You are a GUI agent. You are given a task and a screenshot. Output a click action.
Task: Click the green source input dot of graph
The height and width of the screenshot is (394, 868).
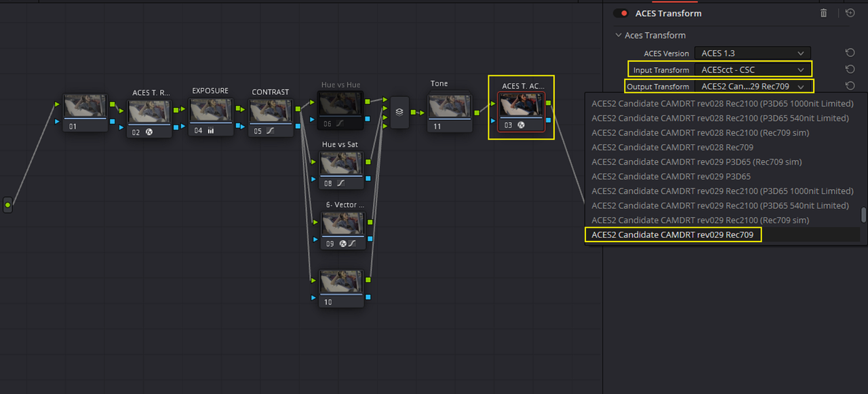click(x=7, y=204)
